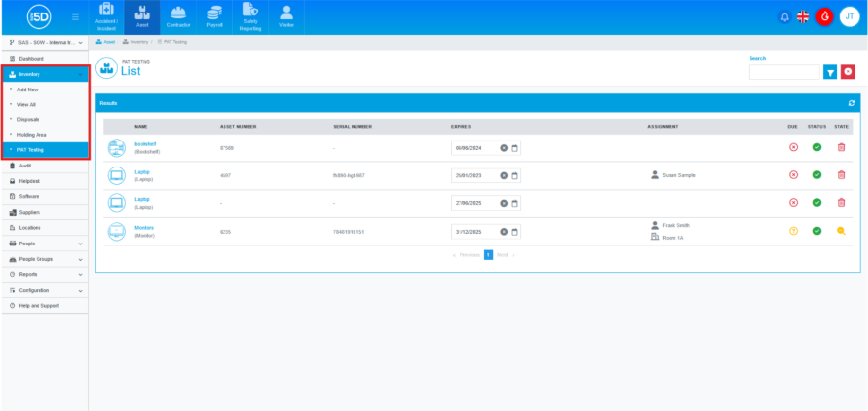The image size is (868, 411).
Task: Open calendar picker for 08/06/2024 expiry
Action: tap(514, 147)
